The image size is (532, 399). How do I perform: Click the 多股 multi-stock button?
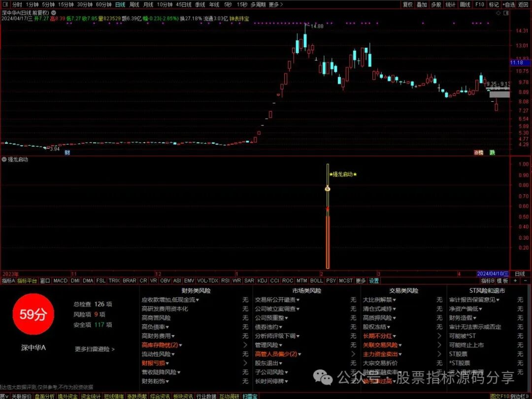(436, 4)
